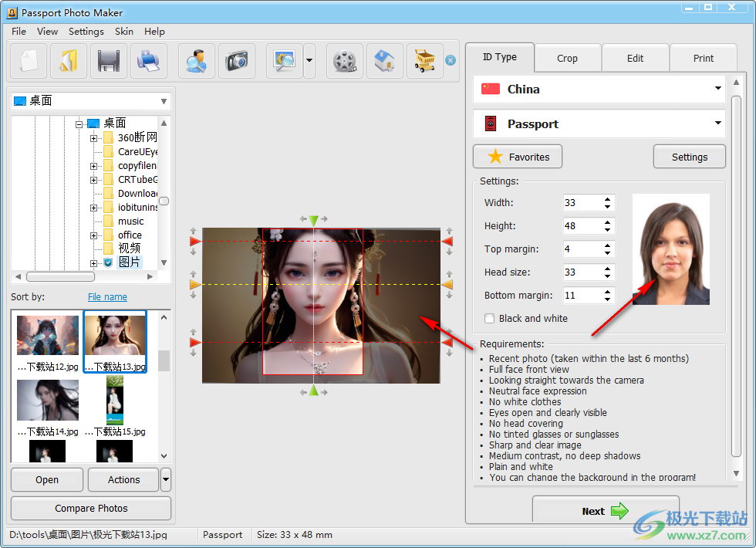Viewport: 756px width, 548px height.
Task: Click the upper red right-side crop marker
Action: coord(447,241)
